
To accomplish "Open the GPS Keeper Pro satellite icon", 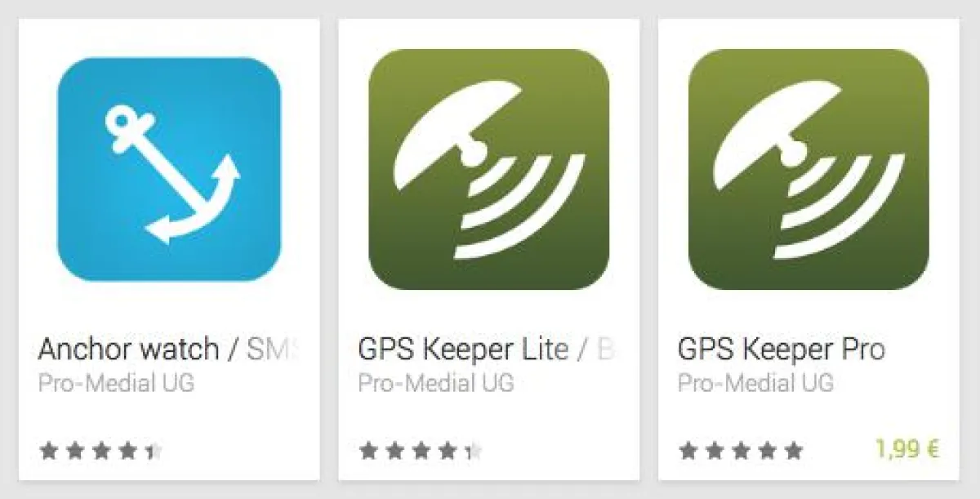I will coord(808,169).
